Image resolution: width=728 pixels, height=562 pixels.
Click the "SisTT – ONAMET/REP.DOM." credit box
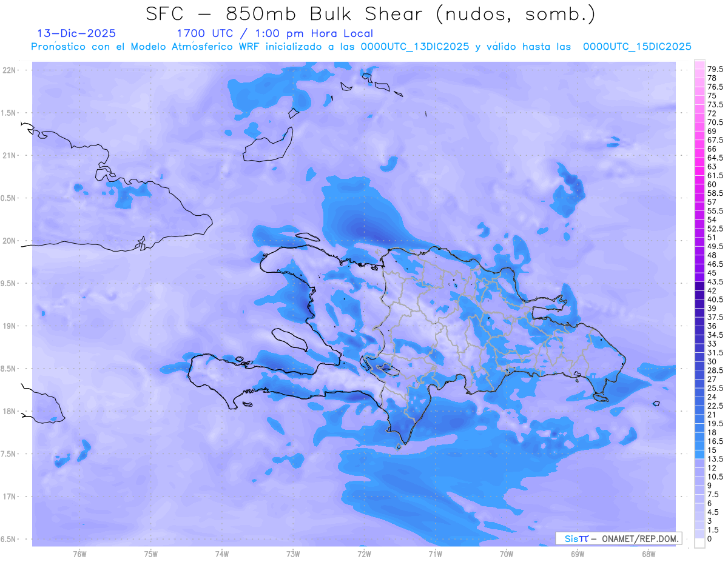pos(618,538)
